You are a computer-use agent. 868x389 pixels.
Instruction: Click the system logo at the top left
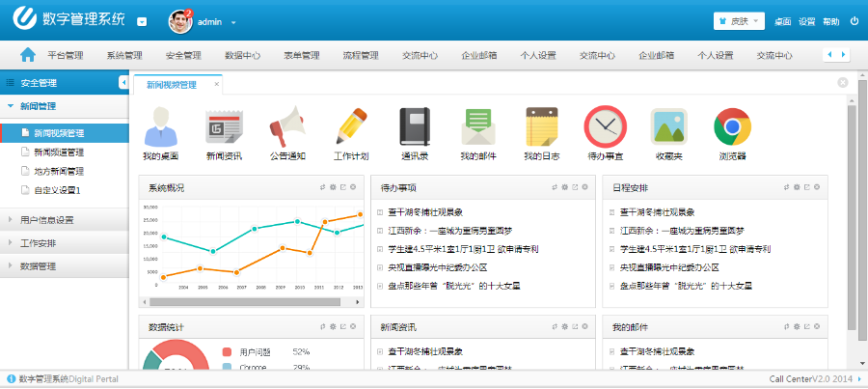(x=25, y=18)
